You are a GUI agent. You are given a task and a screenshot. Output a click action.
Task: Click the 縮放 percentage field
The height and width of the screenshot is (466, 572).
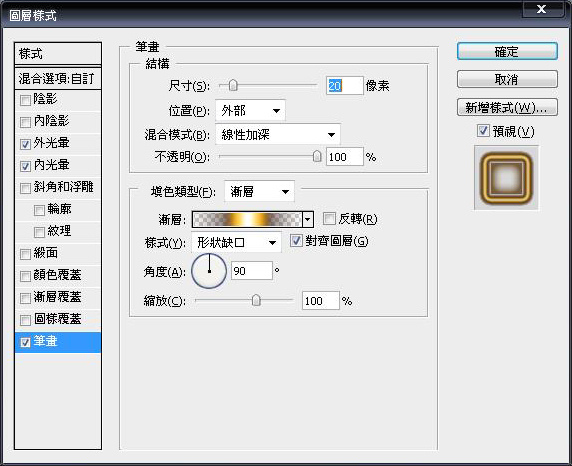tap(321, 301)
